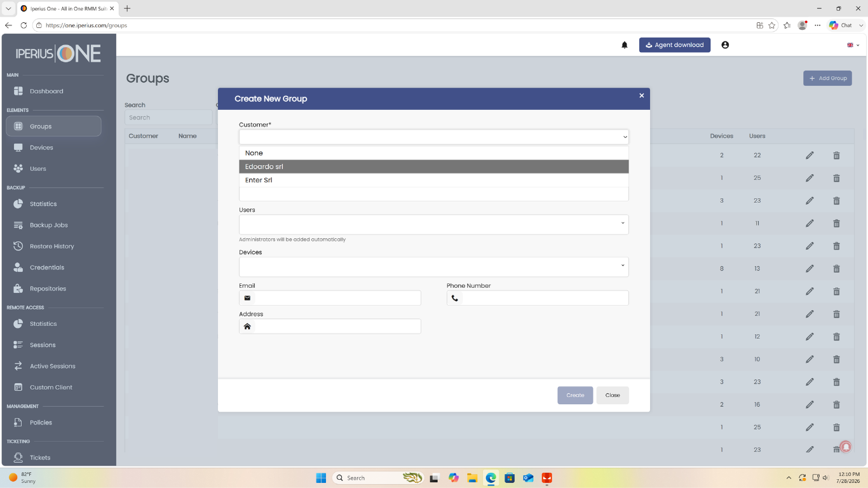The height and width of the screenshot is (488, 868).
Task: Close the Create New Group dialog with X
Action: 641,95
